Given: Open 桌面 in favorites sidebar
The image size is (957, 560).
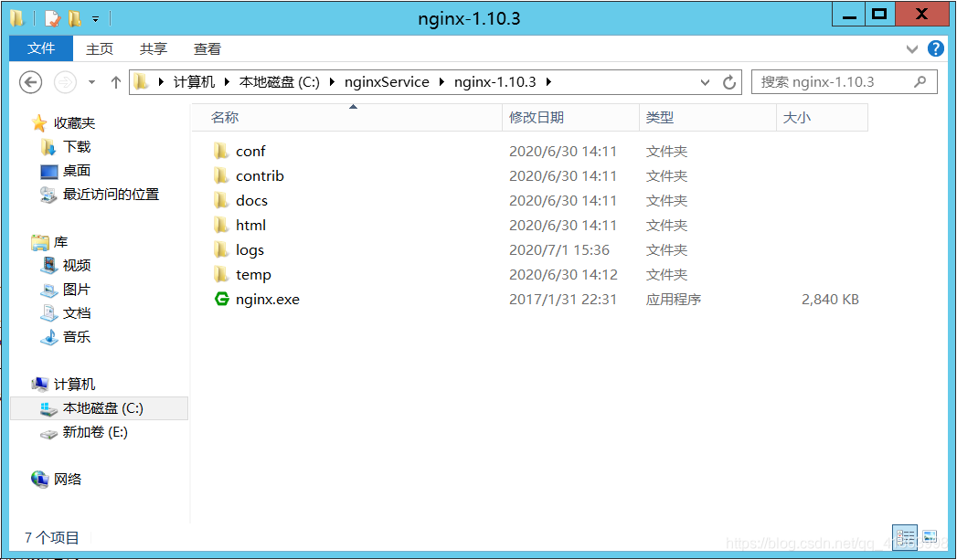Looking at the screenshot, I should pyautogui.click(x=76, y=170).
